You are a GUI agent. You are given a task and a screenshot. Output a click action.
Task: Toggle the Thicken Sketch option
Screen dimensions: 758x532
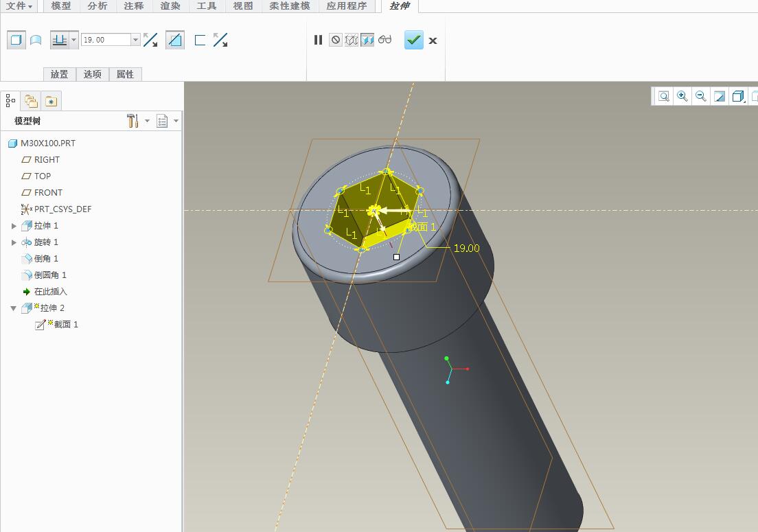(x=200, y=40)
